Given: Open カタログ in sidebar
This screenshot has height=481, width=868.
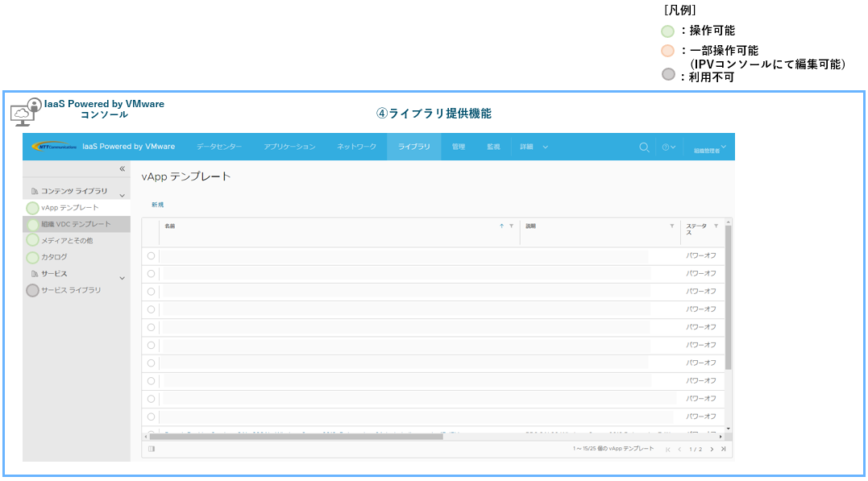Looking at the screenshot, I should (54, 257).
